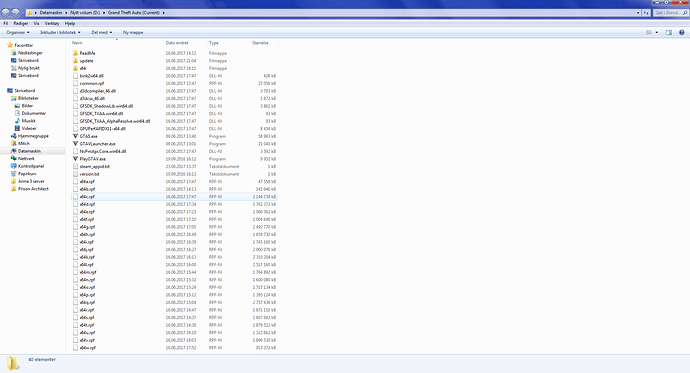Click the Nedlastinger sidebar icon
This screenshot has height=373, width=690.
tap(14, 53)
